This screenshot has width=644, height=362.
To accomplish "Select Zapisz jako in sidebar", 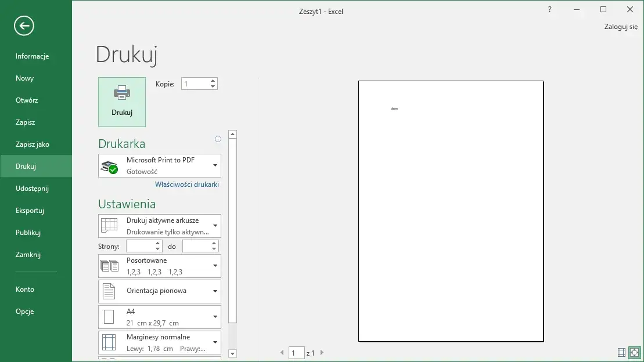I will [x=33, y=144].
